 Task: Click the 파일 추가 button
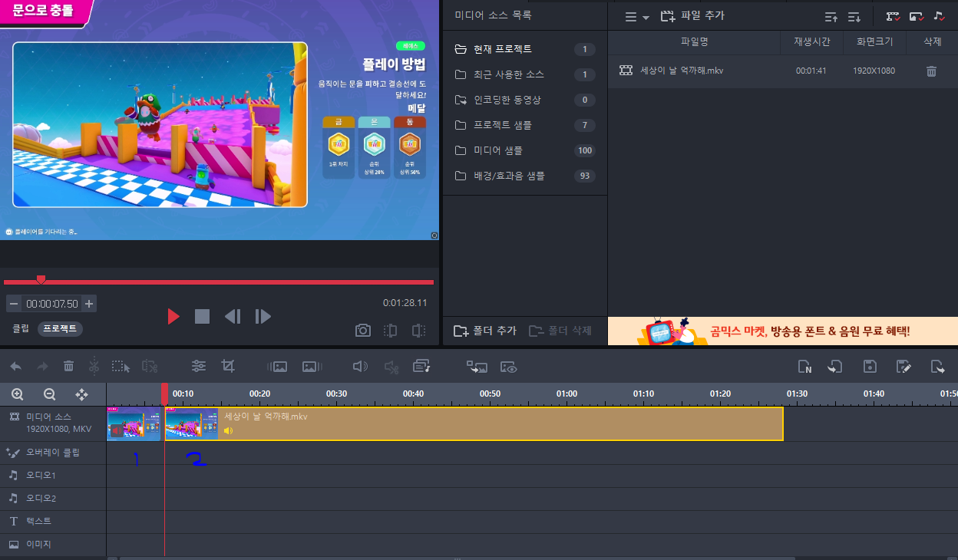(692, 16)
